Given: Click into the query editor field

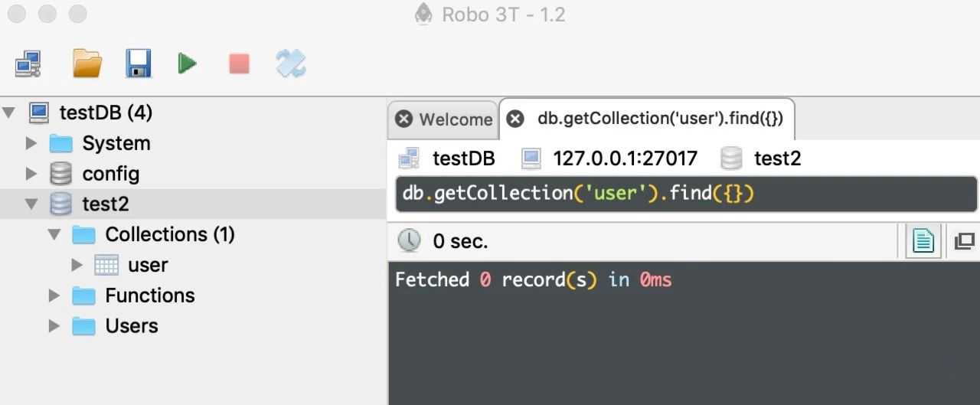Looking at the screenshot, I should 686,194.
